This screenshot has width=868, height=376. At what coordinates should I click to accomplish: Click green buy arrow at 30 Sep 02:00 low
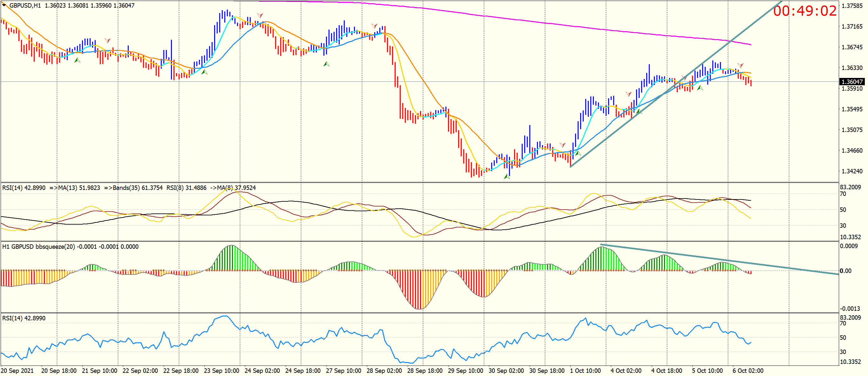[x=507, y=176]
